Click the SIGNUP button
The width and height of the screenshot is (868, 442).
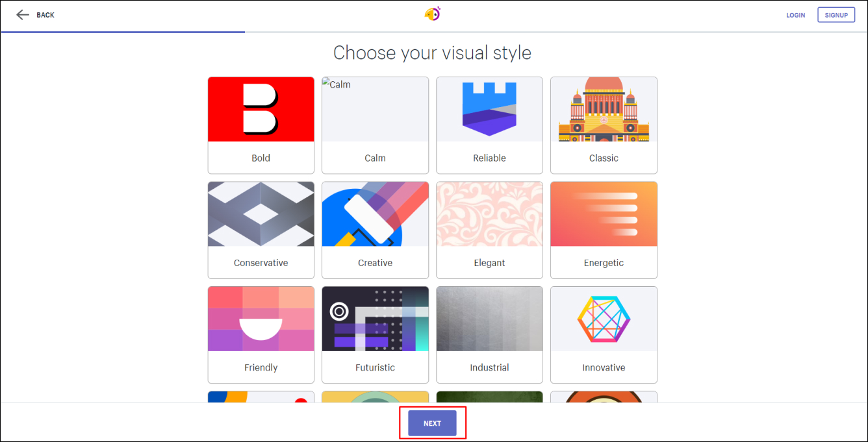pos(836,15)
